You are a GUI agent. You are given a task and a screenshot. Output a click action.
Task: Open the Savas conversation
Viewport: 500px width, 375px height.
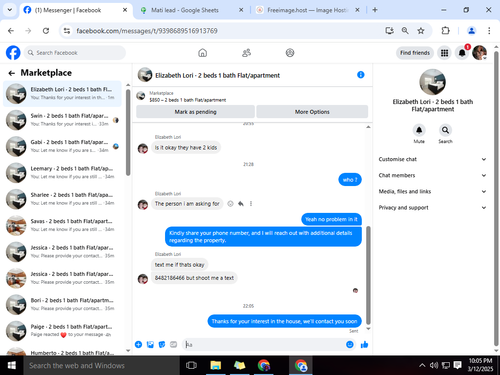(x=62, y=225)
